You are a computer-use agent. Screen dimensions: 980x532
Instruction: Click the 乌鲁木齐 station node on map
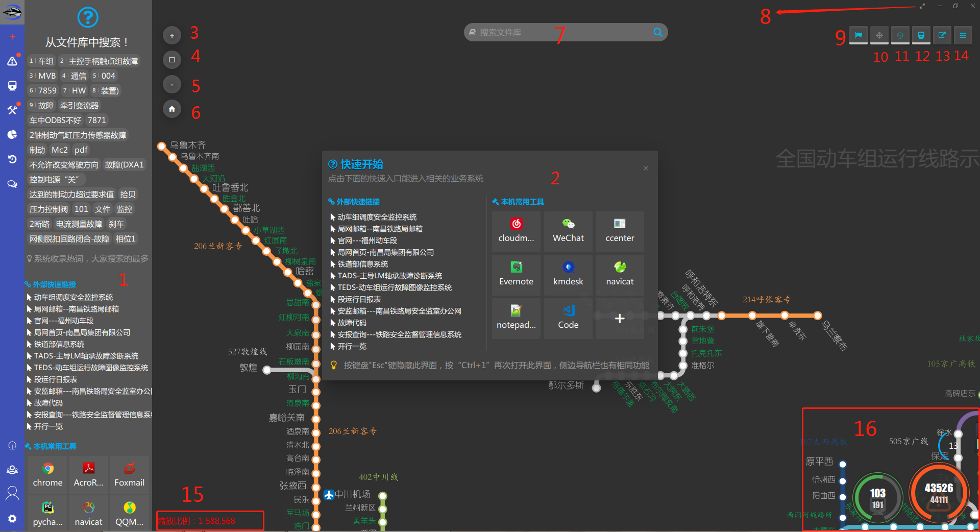162,146
